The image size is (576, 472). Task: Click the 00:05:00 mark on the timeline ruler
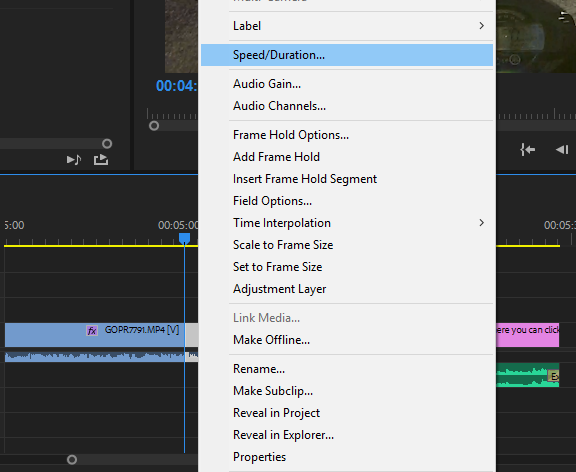[178, 225]
